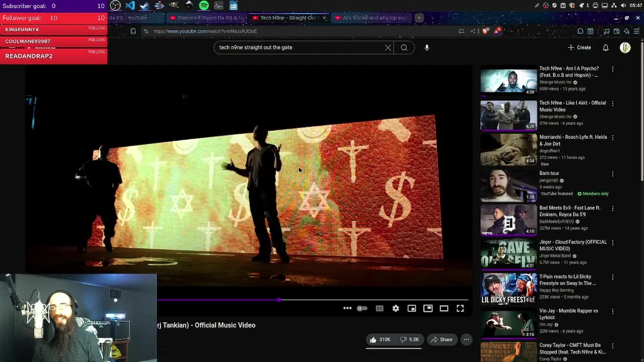Open the network icon in the system tray
The image size is (644, 362).
614,6
